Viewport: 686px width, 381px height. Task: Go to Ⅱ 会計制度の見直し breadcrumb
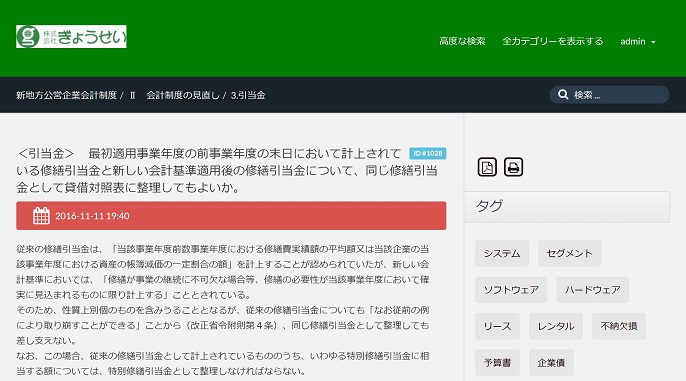174,95
